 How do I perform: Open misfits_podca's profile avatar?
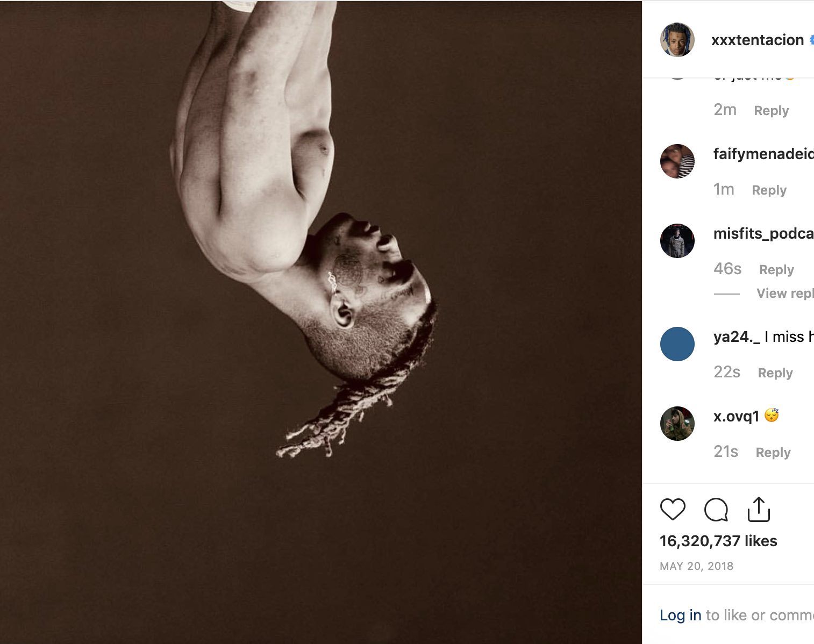point(677,241)
